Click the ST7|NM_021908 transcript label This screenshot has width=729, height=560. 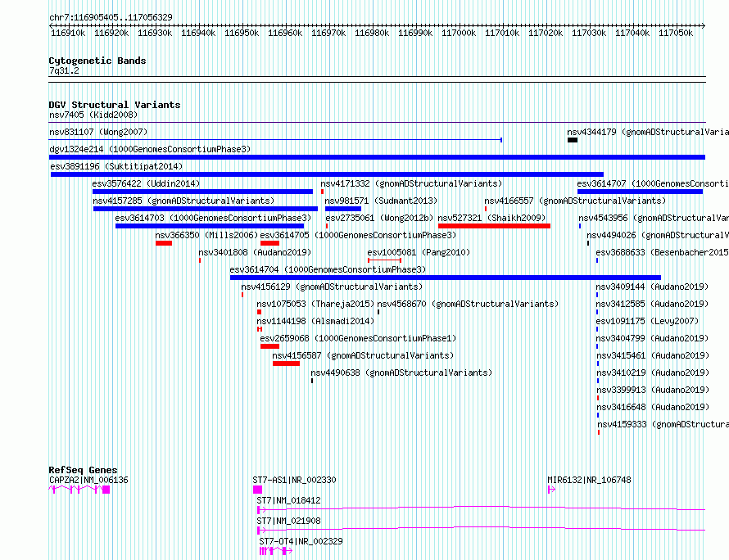point(288,521)
